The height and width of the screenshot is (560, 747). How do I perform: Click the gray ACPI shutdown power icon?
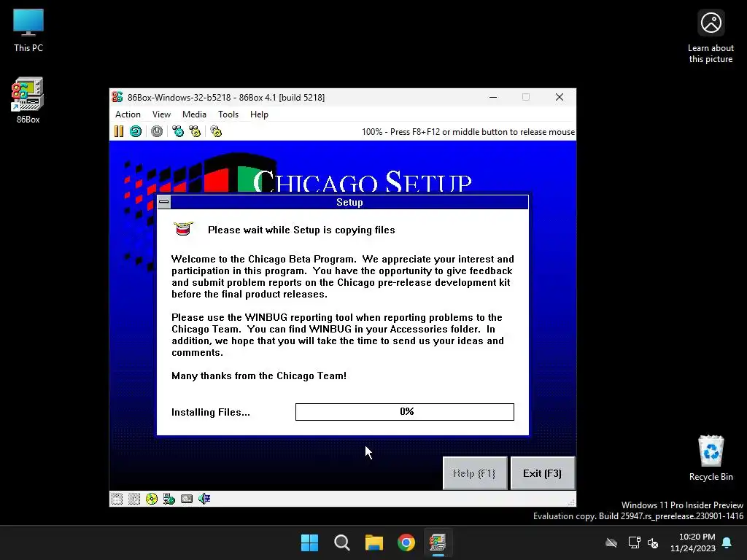click(157, 131)
